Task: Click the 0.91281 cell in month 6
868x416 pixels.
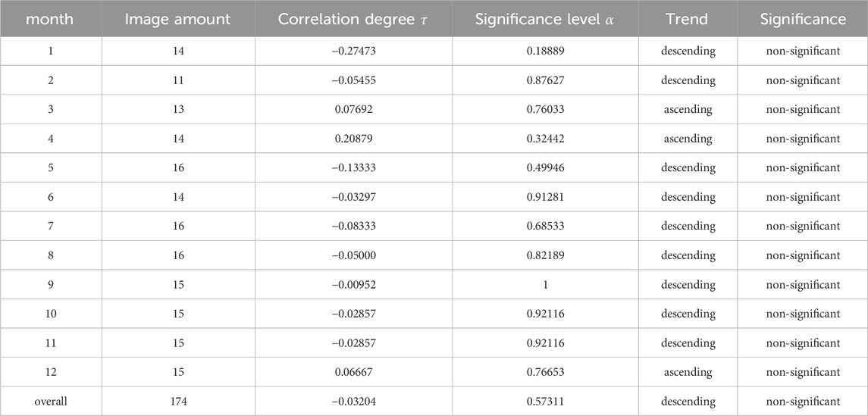Action: [545, 197]
